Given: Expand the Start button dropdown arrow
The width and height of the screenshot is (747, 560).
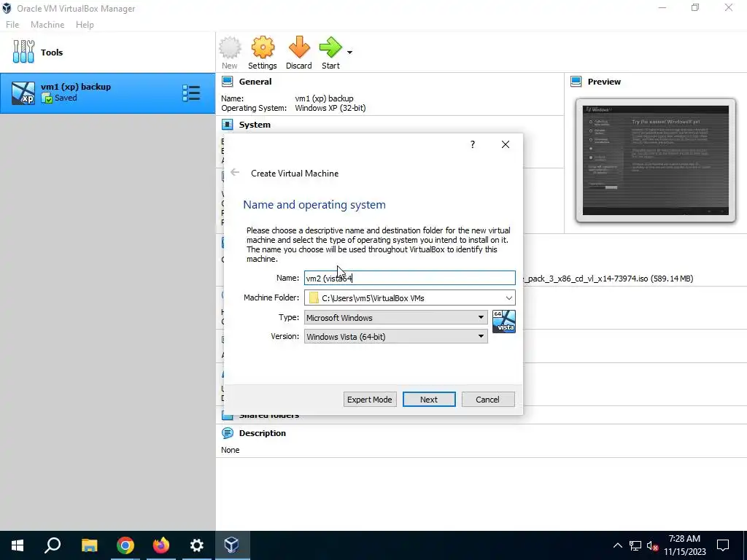Looking at the screenshot, I should pyautogui.click(x=349, y=52).
